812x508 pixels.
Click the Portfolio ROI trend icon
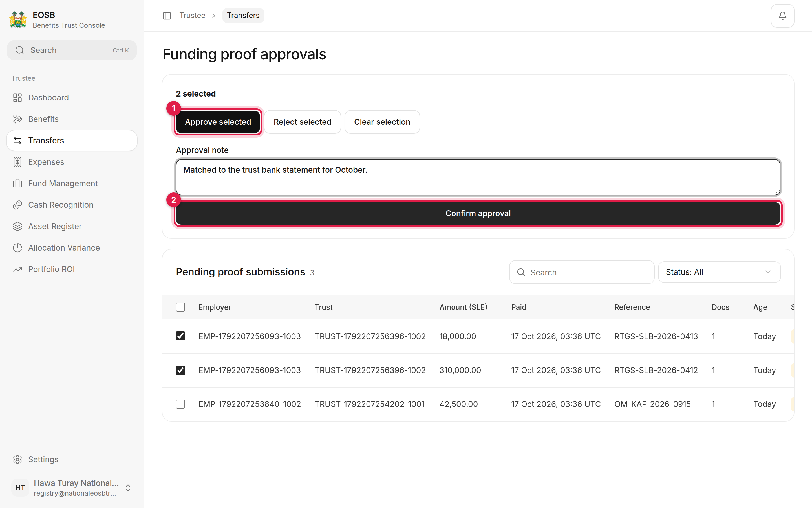tap(17, 269)
